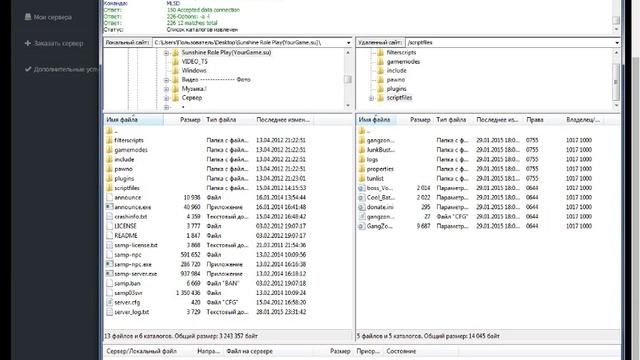Sort local files by Последнее изменение column
The width and height of the screenshot is (640, 360).
point(283,120)
